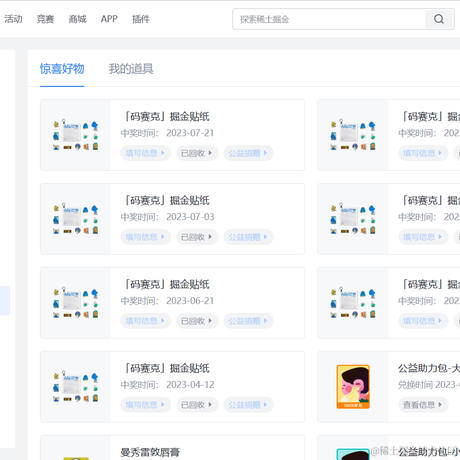Open sticker thumbnail of the 2023-07-03 prize
The width and height of the screenshot is (460, 460).
coord(76,219)
